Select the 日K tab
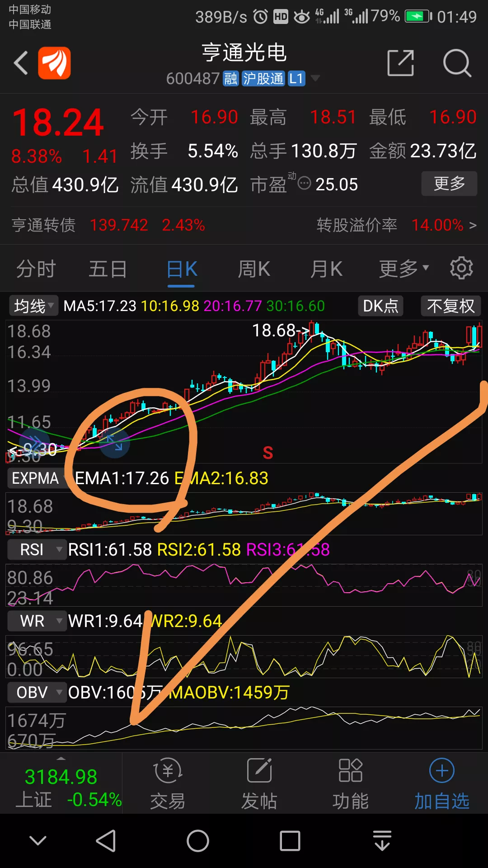Screen dimensions: 488x868 pos(182,269)
